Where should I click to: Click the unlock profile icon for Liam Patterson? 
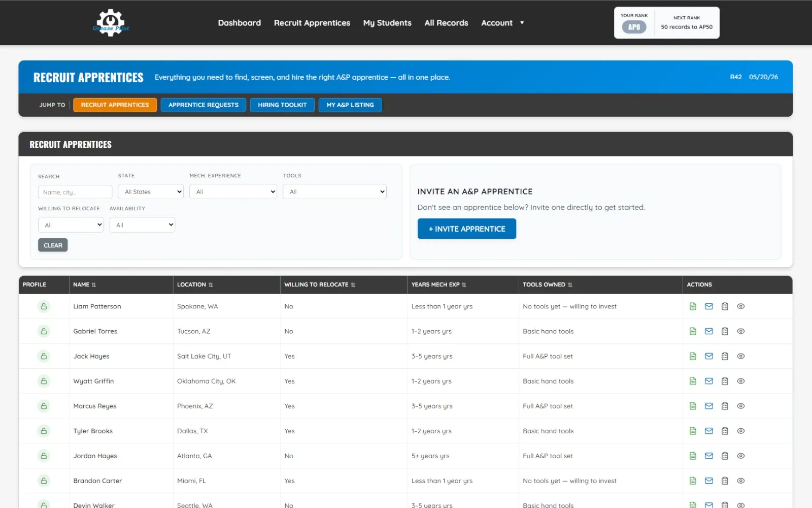(x=44, y=306)
